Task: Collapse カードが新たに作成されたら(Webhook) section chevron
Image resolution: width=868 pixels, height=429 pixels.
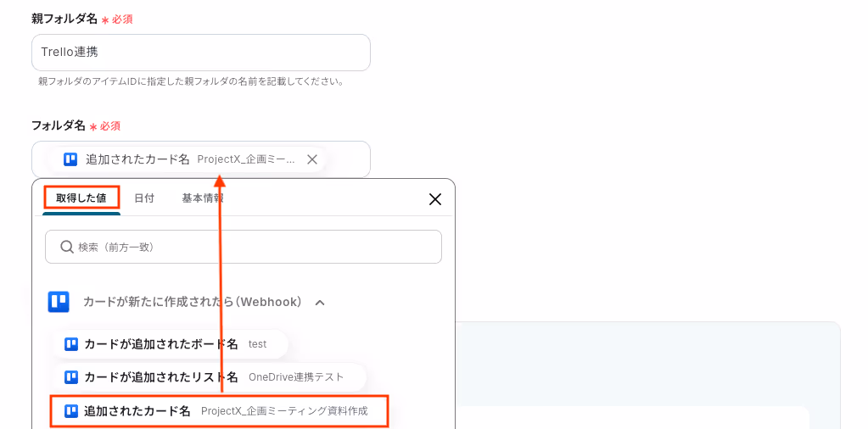Action: pos(319,303)
